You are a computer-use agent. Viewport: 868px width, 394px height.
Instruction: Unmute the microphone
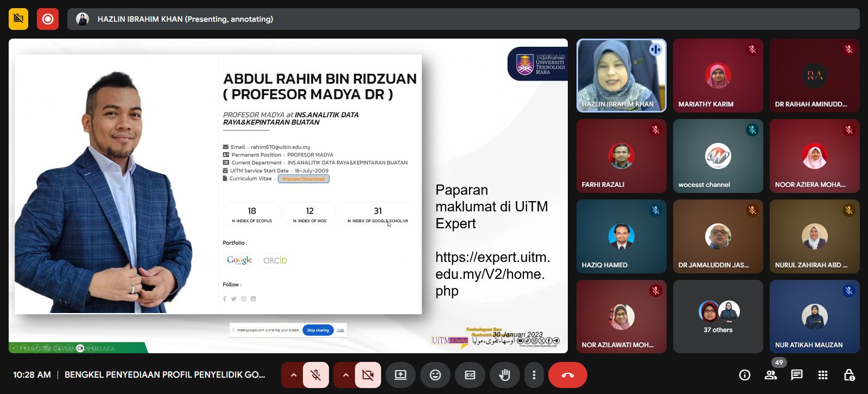tap(315, 375)
